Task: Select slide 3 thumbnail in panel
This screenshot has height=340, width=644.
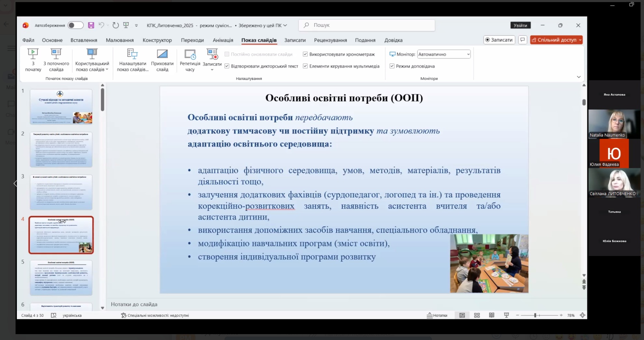Action: coord(61,192)
